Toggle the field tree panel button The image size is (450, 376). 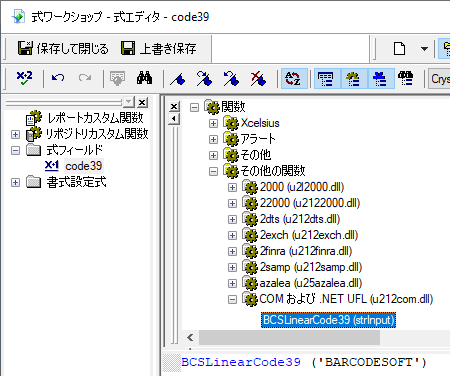[326, 79]
